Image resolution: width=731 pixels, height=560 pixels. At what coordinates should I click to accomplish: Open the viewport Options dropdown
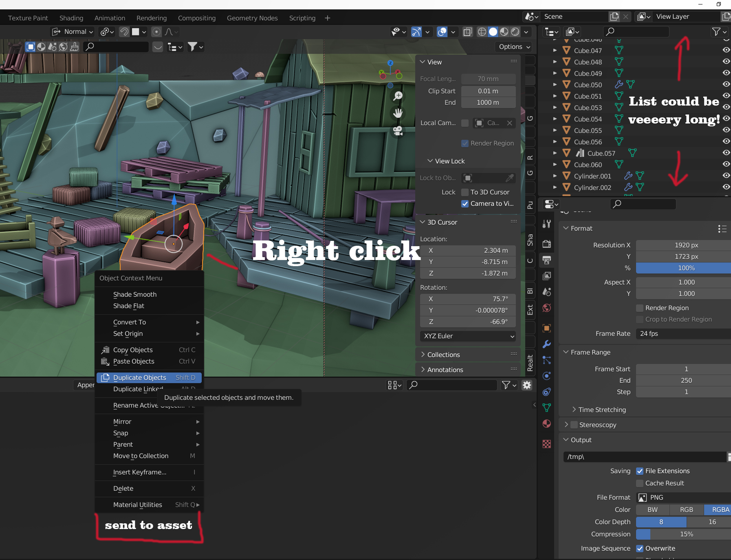(x=514, y=47)
